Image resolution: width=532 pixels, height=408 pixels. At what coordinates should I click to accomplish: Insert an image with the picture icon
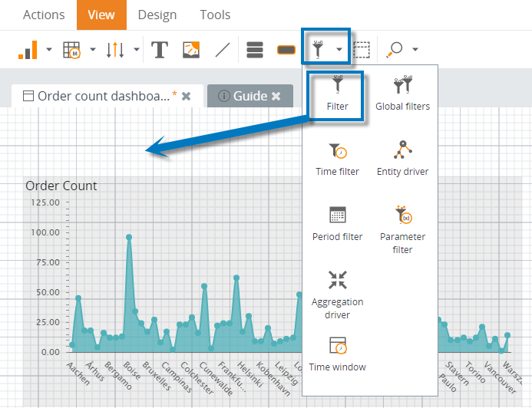[191, 50]
